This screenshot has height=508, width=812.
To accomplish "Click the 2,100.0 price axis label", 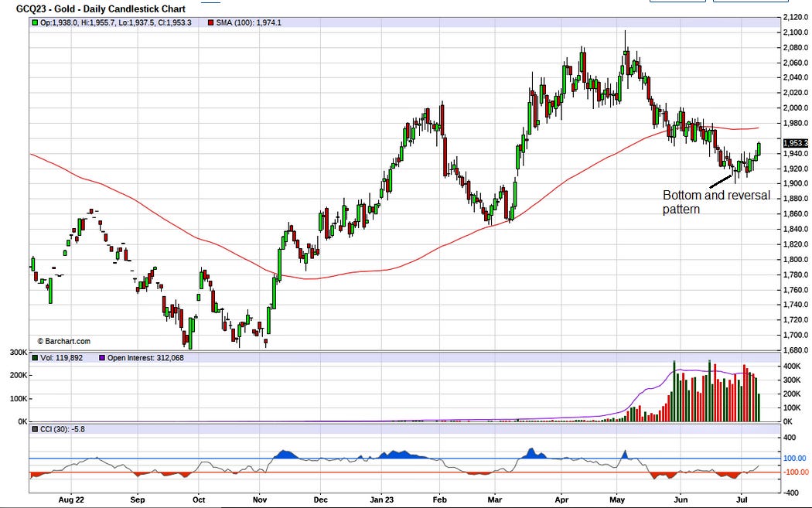I will click(796, 32).
